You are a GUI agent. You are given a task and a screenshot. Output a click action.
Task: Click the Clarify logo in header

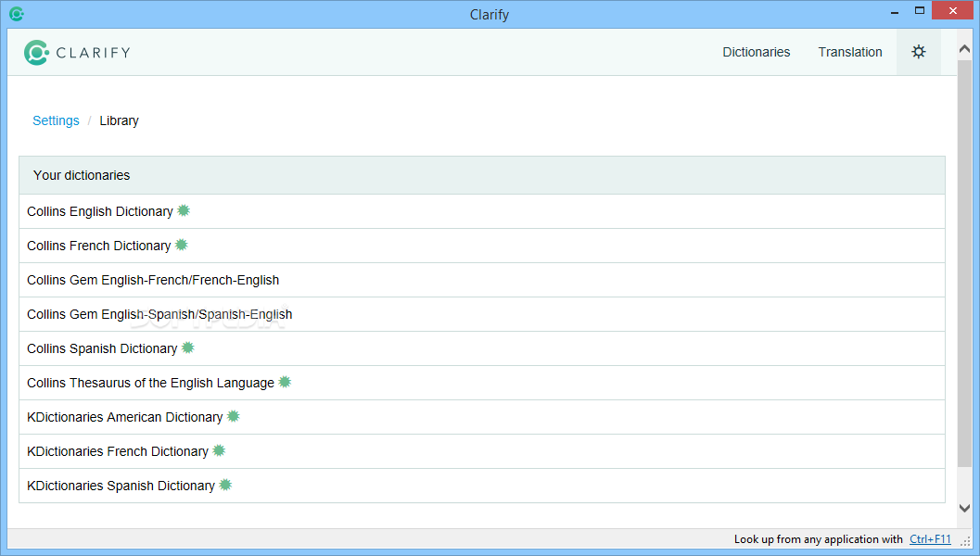tap(78, 53)
